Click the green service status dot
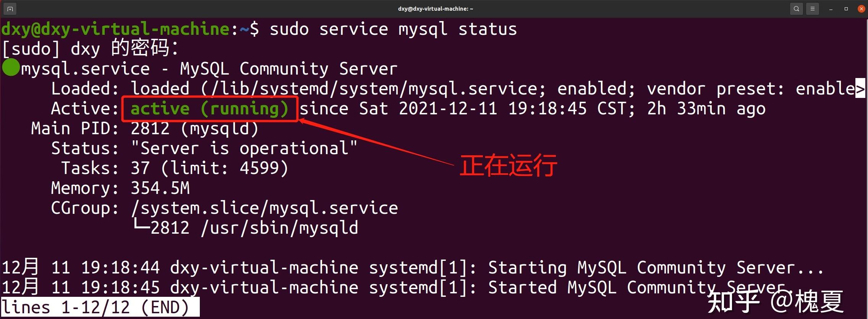 11,68
